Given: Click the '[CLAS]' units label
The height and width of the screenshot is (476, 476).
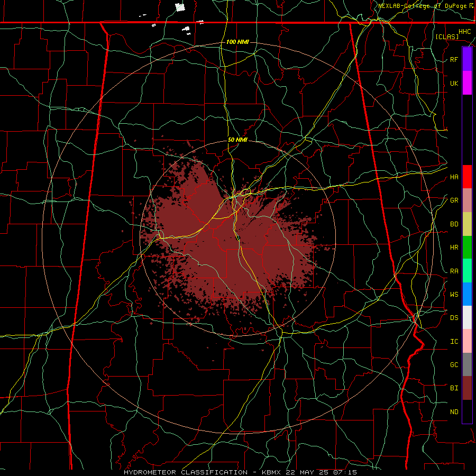Looking at the screenshot, I should 447,36.
